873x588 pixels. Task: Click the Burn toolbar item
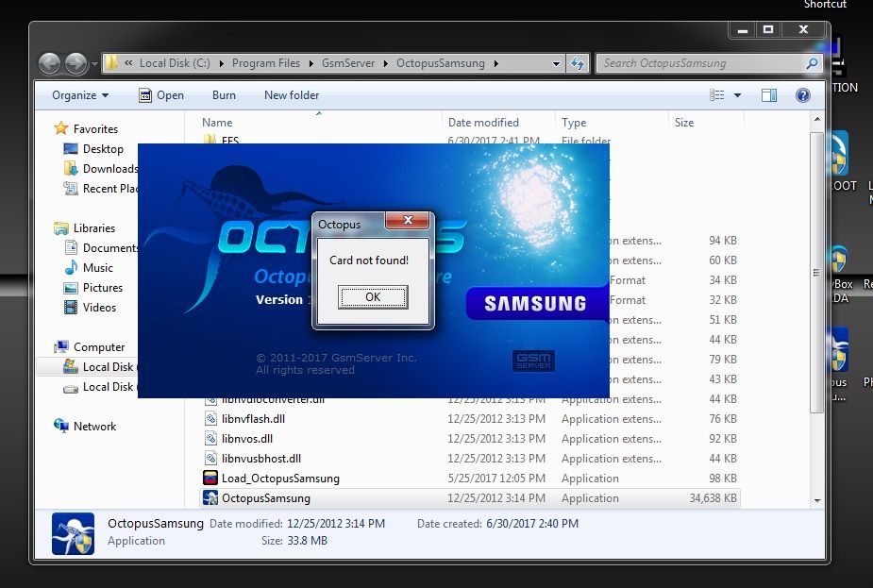pos(224,95)
